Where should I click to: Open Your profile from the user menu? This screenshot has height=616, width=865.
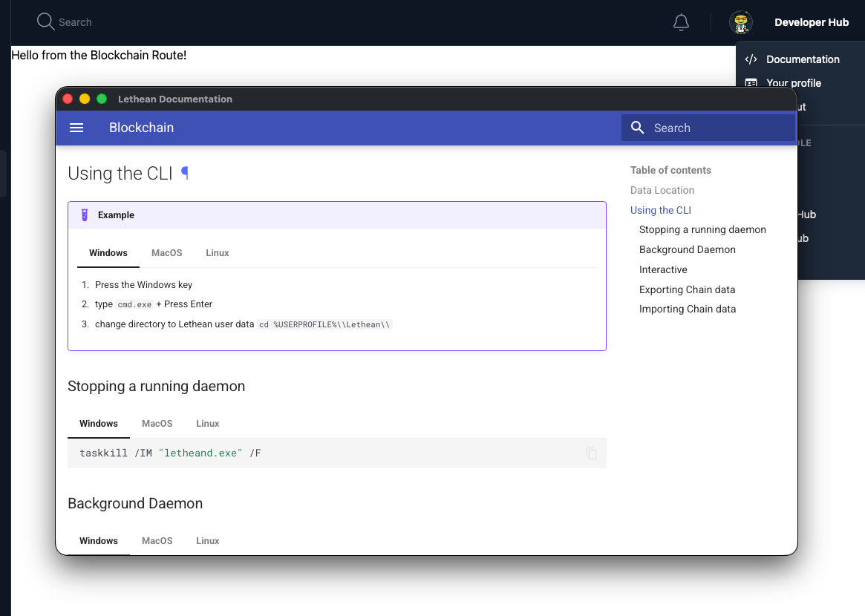pos(793,83)
